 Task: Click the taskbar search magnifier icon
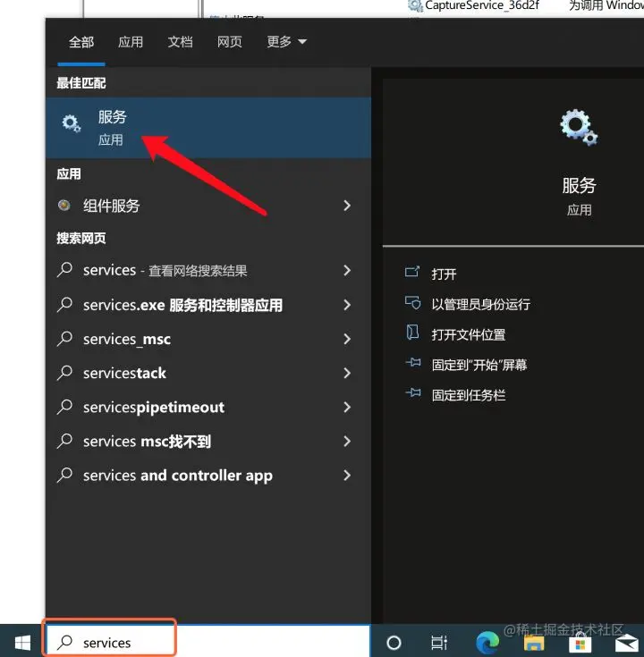point(65,642)
